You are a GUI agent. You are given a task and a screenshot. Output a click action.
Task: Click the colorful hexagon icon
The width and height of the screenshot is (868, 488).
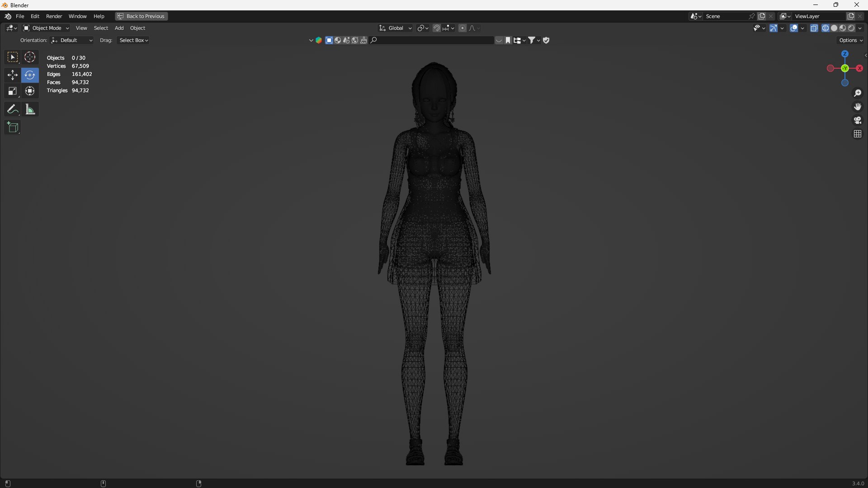tap(319, 40)
